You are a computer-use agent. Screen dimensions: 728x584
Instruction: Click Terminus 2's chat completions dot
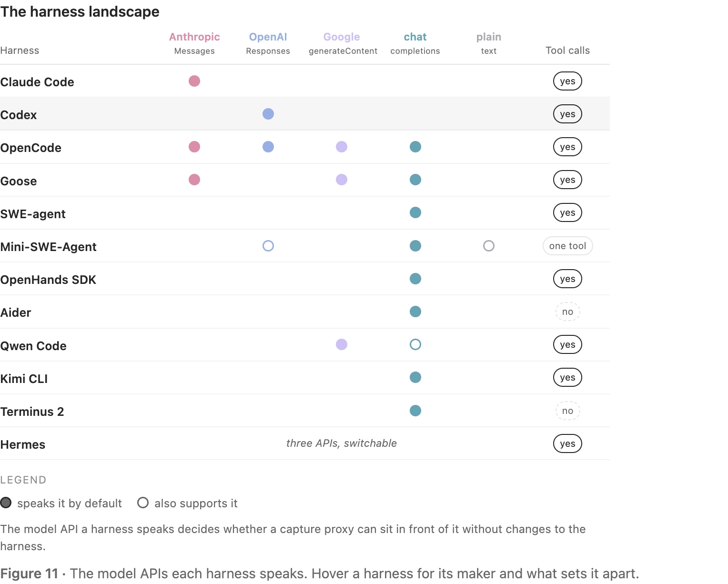click(x=415, y=411)
